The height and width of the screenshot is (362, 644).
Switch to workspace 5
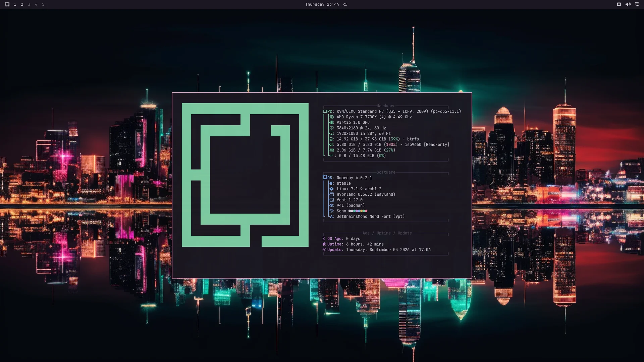(x=43, y=4)
